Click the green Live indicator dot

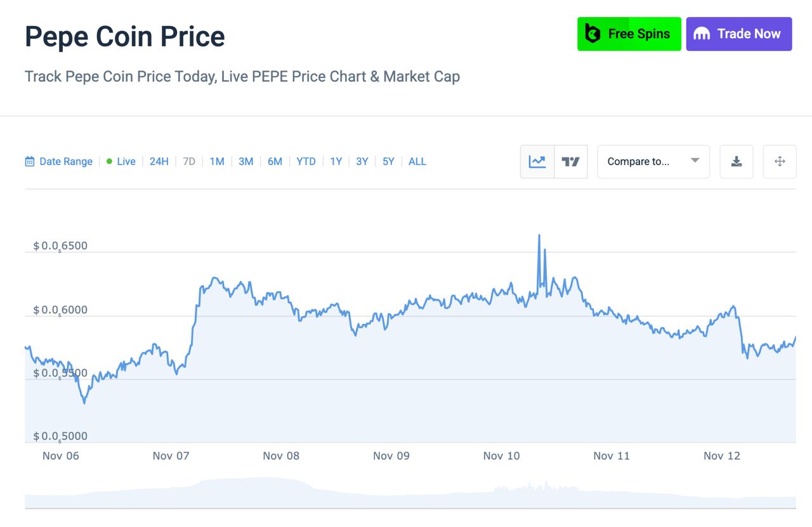point(109,161)
